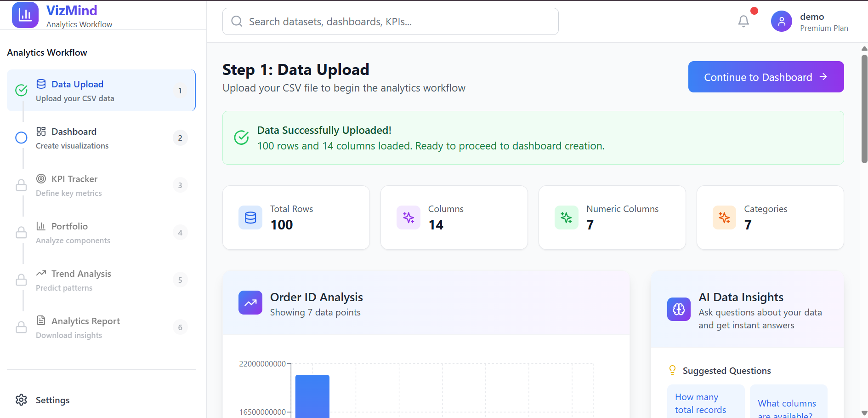
Task: Click the 22000000000 axis label
Action: pyautogui.click(x=262, y=364)
